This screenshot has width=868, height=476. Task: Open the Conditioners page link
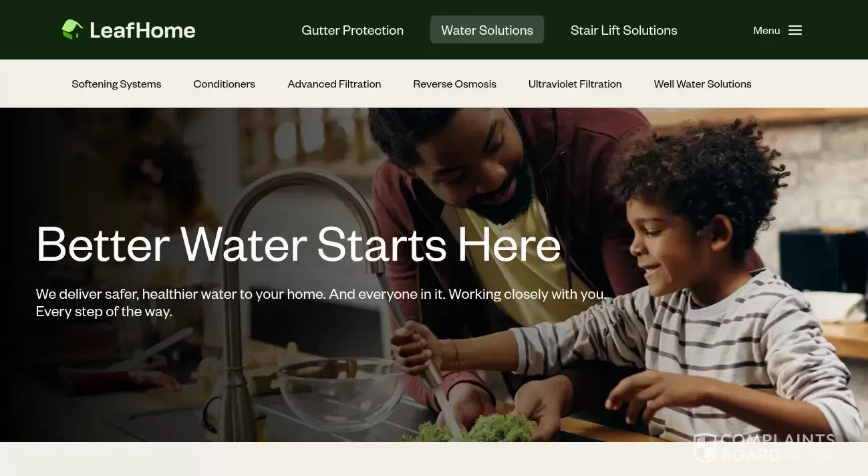[225, 84]
